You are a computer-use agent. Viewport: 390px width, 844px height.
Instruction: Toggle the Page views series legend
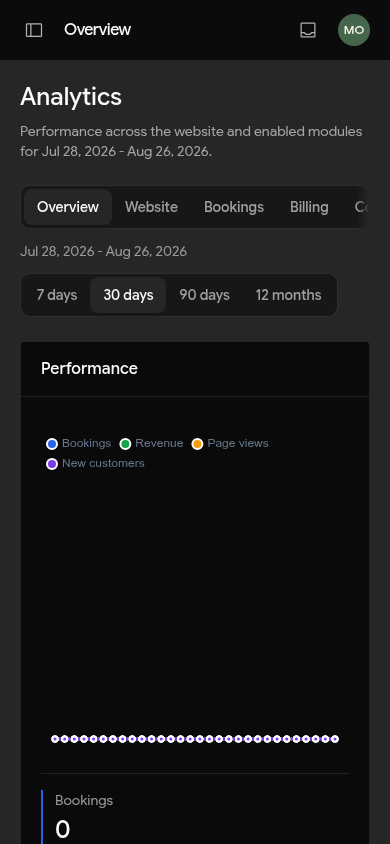pyautogui.click(x=230, y=444)
